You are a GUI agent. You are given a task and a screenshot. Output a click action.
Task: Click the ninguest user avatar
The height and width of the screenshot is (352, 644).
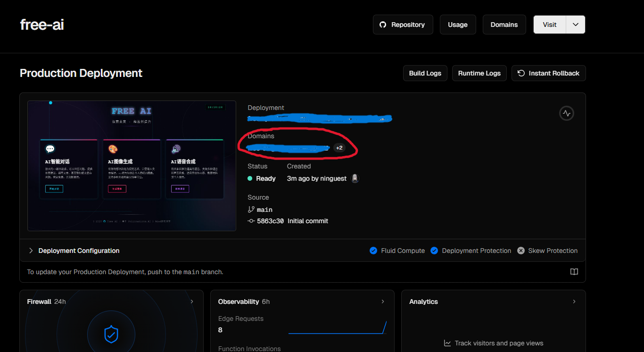(355, 178)
